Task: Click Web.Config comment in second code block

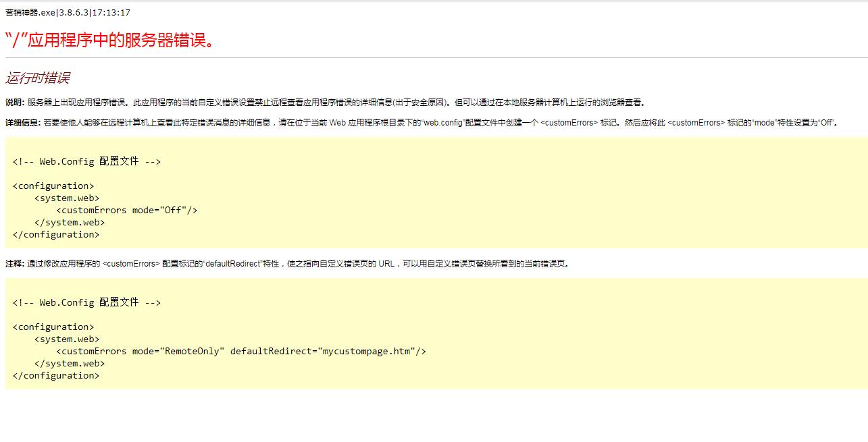Action: pos(86,302)
